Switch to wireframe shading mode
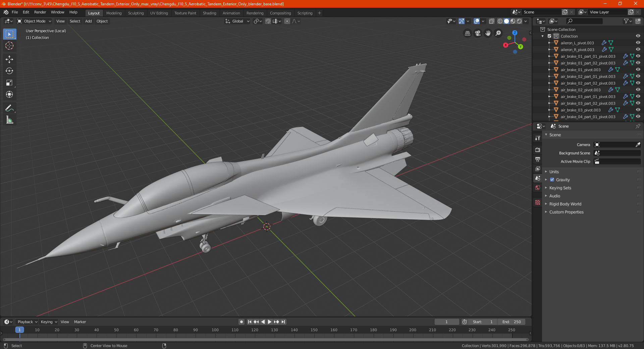The height and width of the screenshot is (349, 644). [500, 21]
